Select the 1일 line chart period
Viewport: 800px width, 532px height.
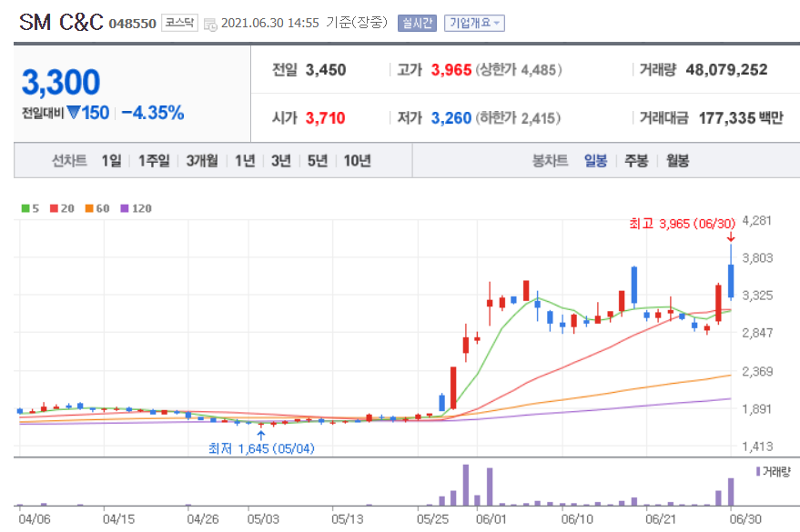(x=111, y=161)
